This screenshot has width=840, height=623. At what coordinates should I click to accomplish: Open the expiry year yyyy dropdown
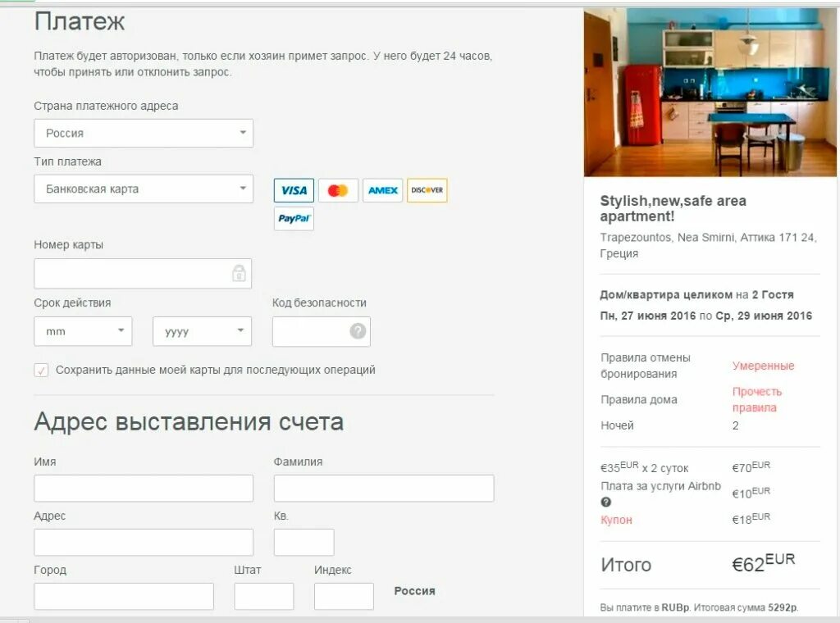(x=202, y=331)
